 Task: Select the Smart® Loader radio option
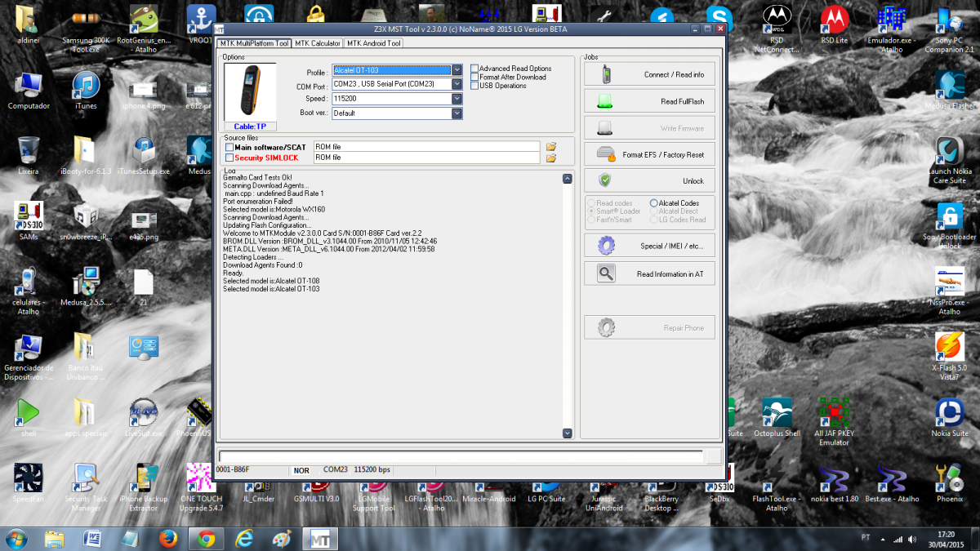(591, 211)
